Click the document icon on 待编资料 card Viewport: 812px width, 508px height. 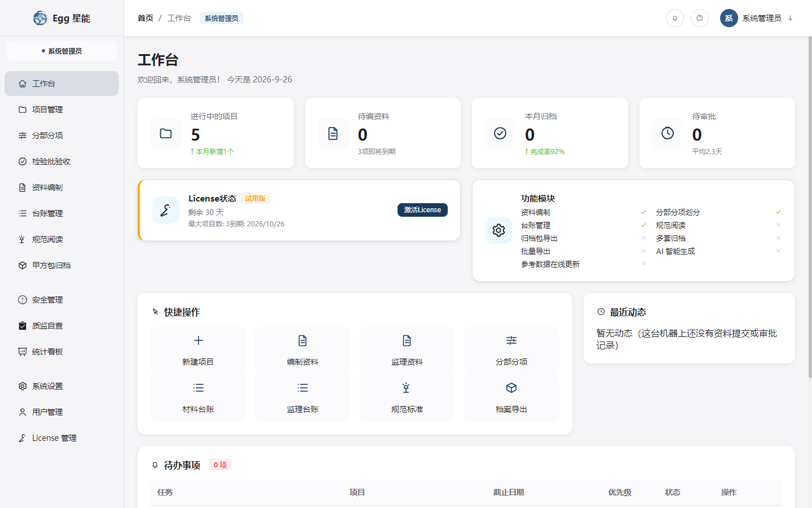coord(333,133)
